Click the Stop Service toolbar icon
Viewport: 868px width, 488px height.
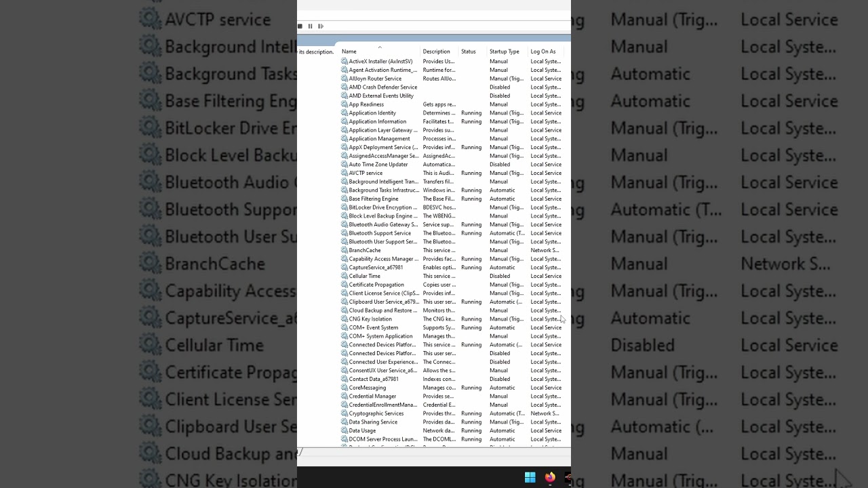[300, 26]
